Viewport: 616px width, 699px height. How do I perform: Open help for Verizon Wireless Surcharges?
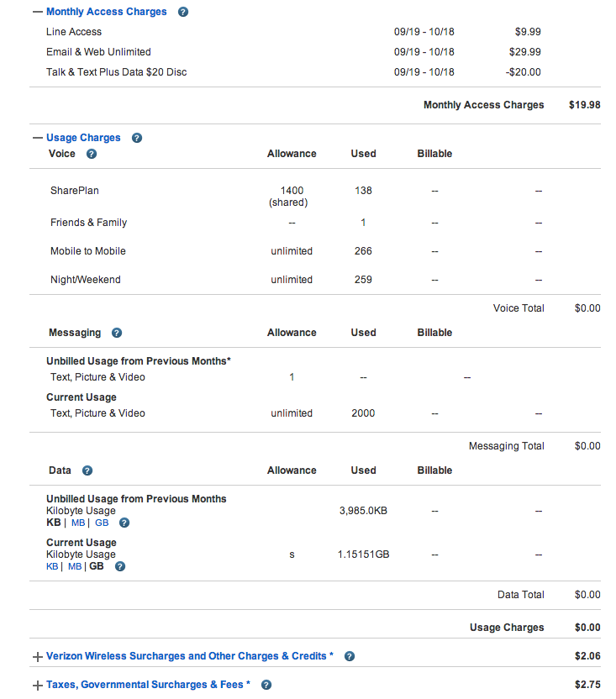pyautogui.click(x=350, y=656)
